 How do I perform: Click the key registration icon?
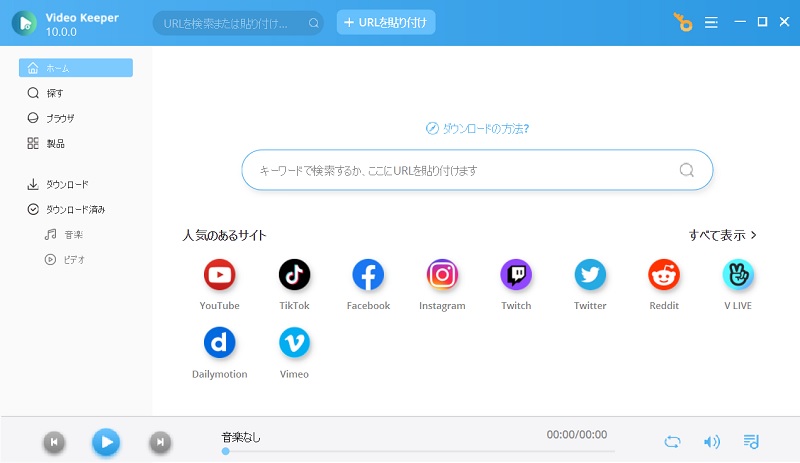pos(683,22)
